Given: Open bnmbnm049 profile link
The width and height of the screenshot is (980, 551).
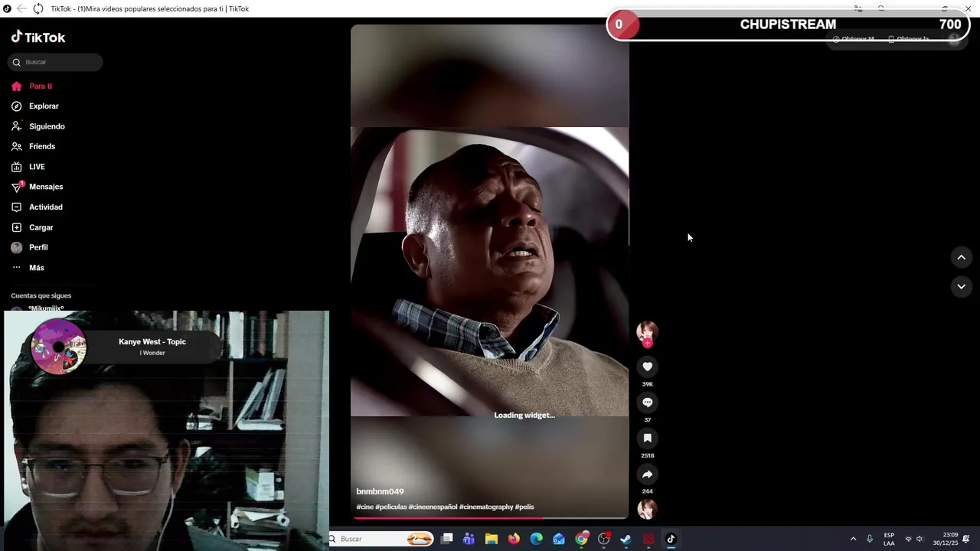Looking at the screenshot, I should tap(380, 491).
